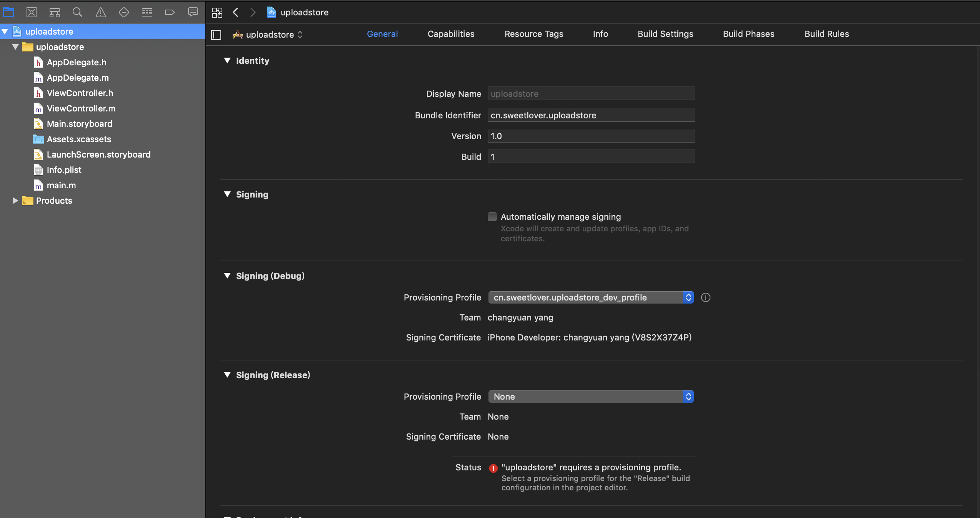Click the 'requires a provisioning profile' status message
The image size is (980, 518).
pos(591,467)
